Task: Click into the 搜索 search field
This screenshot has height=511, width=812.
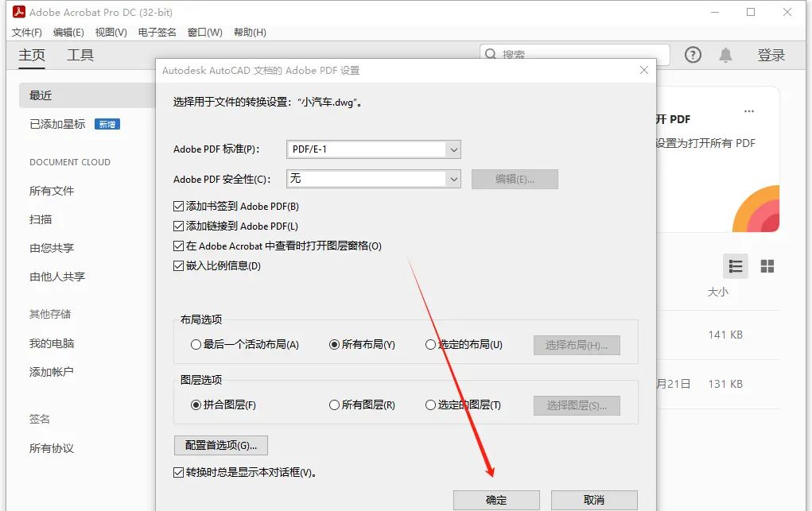Action: coord(575,54)
